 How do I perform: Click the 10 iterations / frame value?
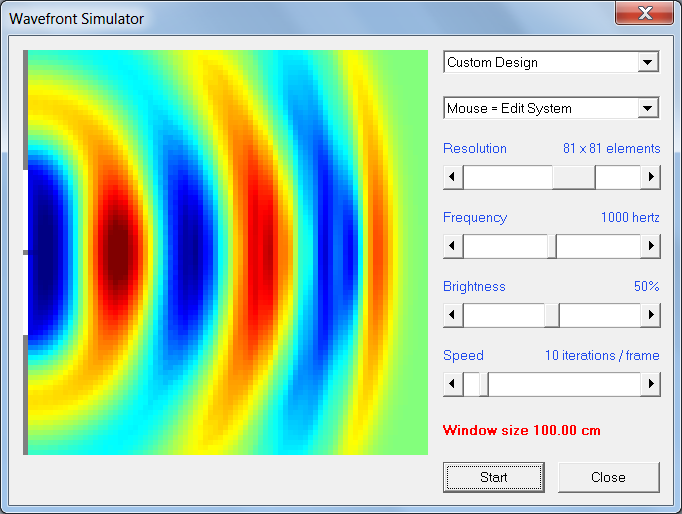tap(602, 355)
